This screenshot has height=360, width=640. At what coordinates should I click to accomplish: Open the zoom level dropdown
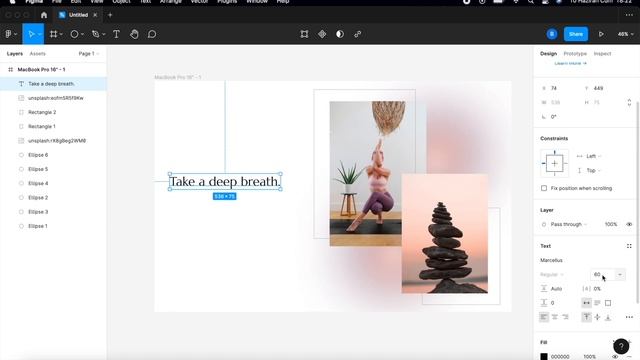tap(625, 34)
